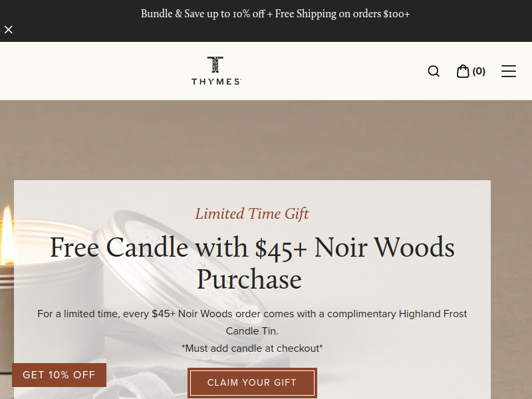This screenshot has width=532, height=399.
Task: Click the Highland Frost Candle Tin description
Action: click(x=252, y=322)
